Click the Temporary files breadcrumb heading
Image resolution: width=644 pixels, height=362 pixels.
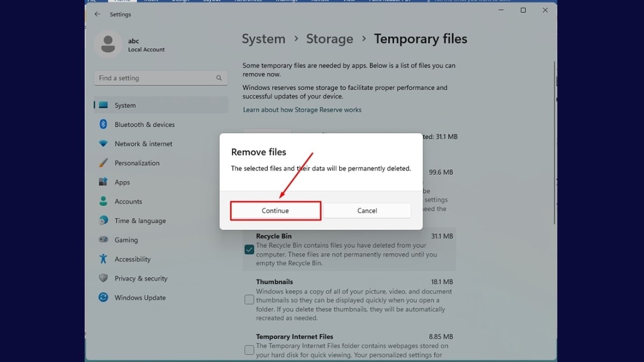point(421,39)
